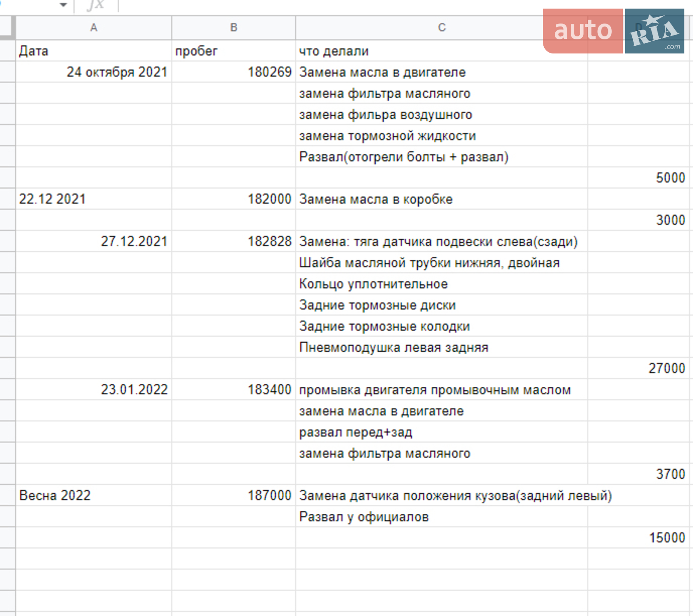Select the '22.12 2021' date cell

94,199
